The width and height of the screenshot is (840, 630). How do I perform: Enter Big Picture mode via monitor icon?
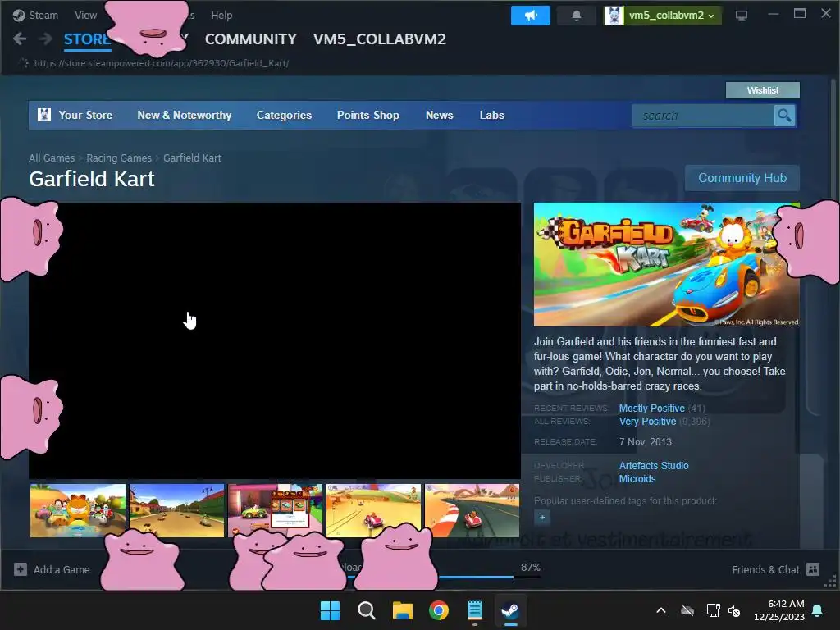click(742, 16)
